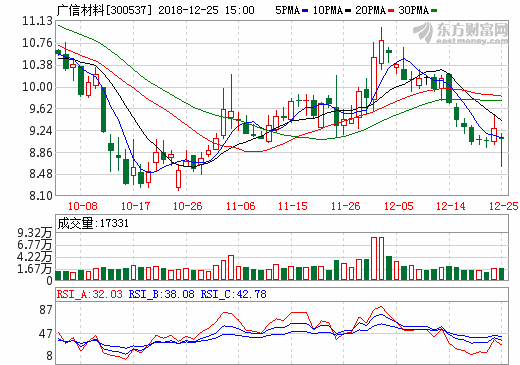520x365 pixels.
Task: Click the 8.48 price axis label
Action: point(41,174)
